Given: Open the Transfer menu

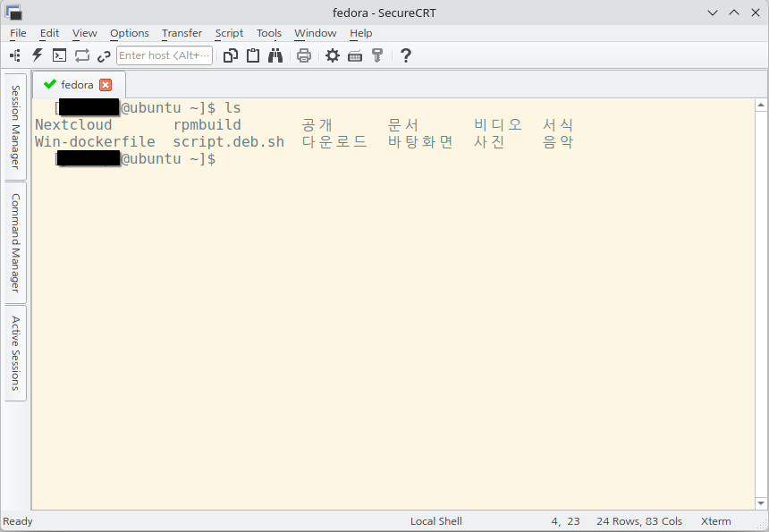Looking at the screenshot, I should coord(182,33).
